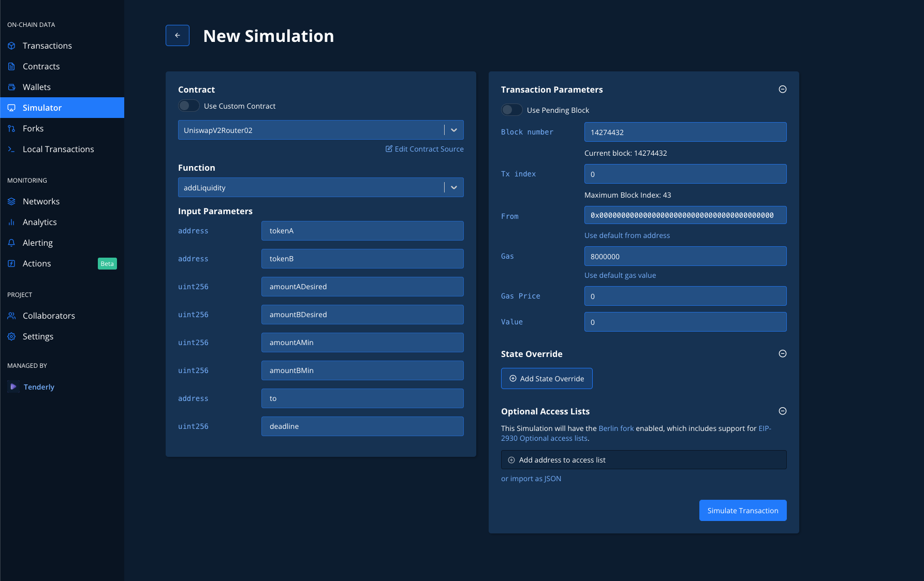Click the tokenB address input field
Viewport: 924px width, 581px height.
pyautogui.click(x=362, y=259)
